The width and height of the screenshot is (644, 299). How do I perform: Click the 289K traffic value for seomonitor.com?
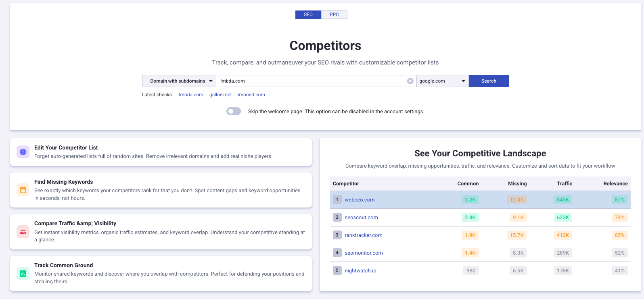point(563,253)
